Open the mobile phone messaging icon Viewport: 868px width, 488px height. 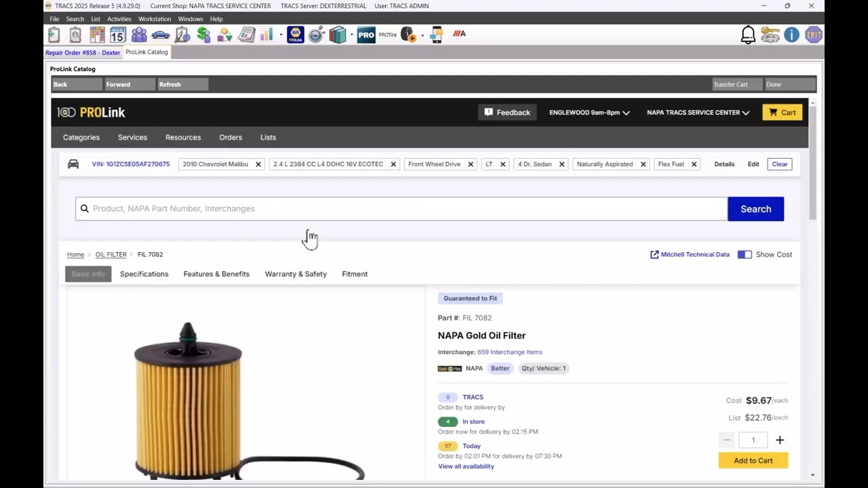pyautogui.click(x=437, y=35)
